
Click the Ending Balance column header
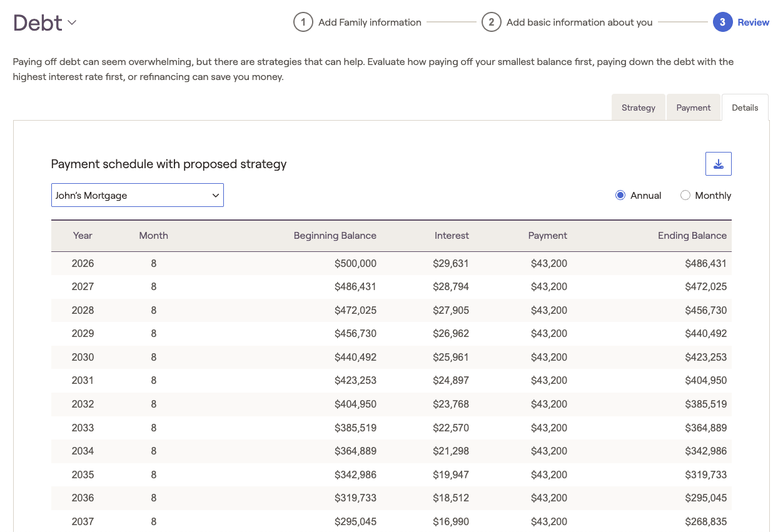pos(692,236)
